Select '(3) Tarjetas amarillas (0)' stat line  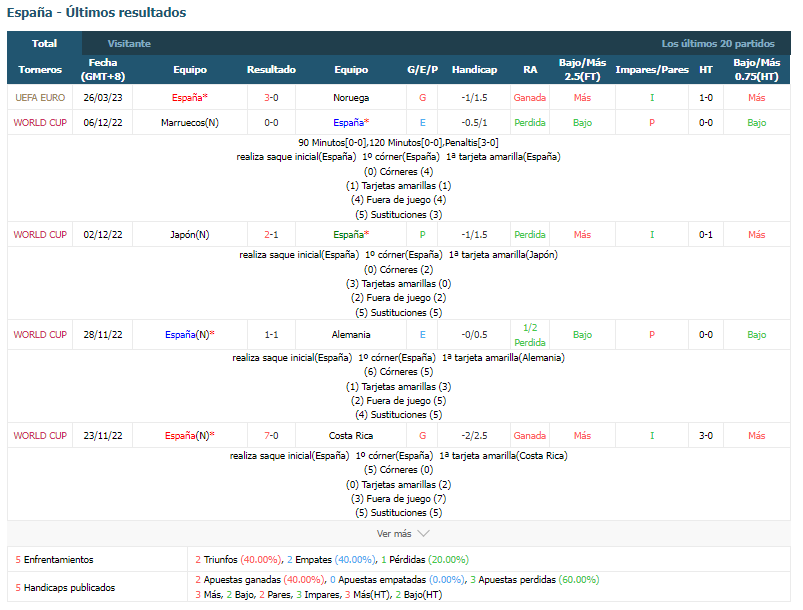(x=398, y=284)
